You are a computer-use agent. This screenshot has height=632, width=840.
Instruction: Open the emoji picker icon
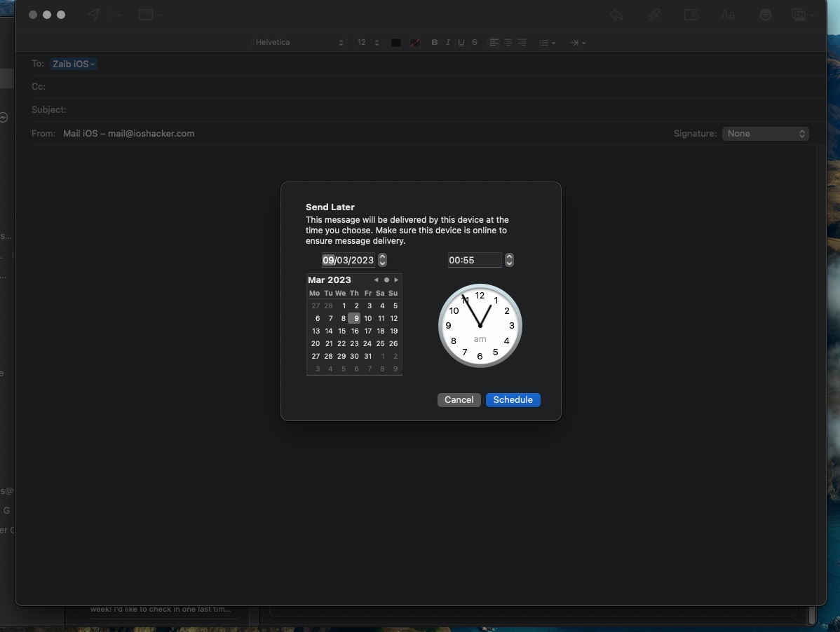tap(766, 15)
